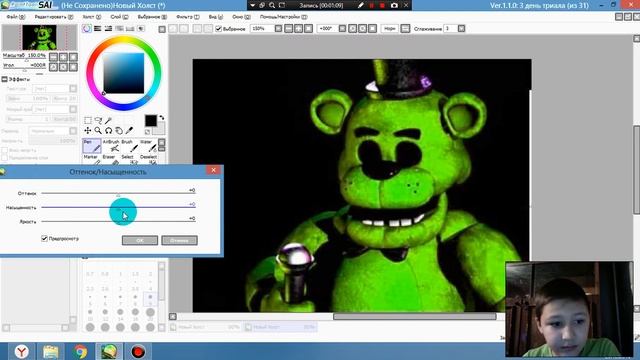
Task: Click the transparent color toggle icon
Action: coord(148,132)
